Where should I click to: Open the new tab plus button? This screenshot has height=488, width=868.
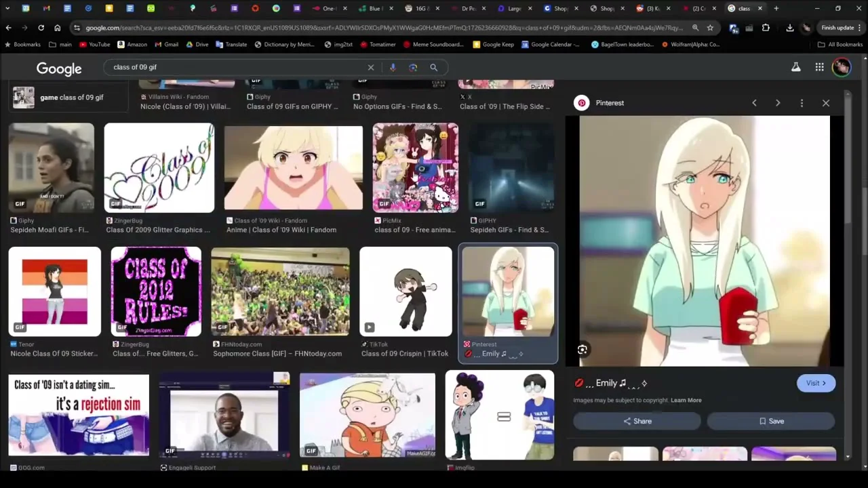[x=776, y=8]
